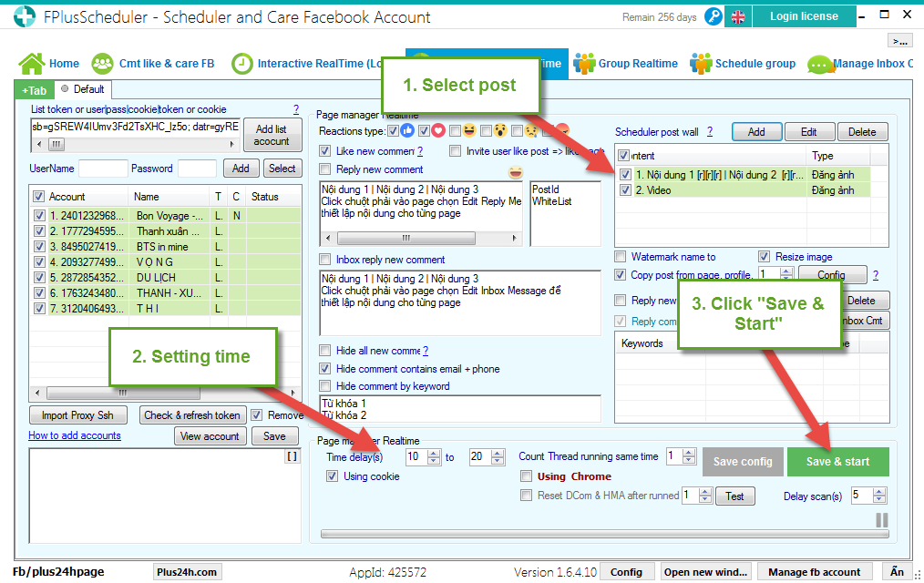Click the green Home house icon
The width and height of the screenshot is (924, 583).
pyautogui.click(x=32, y=64)
